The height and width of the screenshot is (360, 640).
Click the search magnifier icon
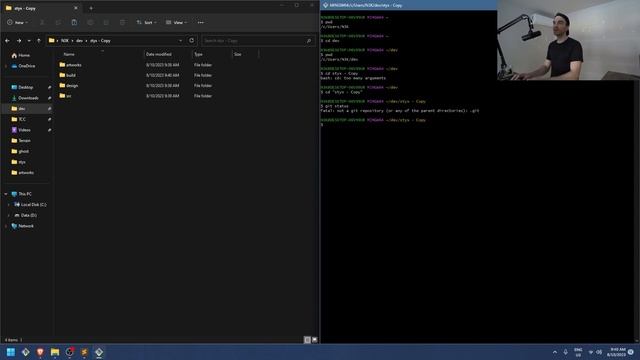pos(309,41)
